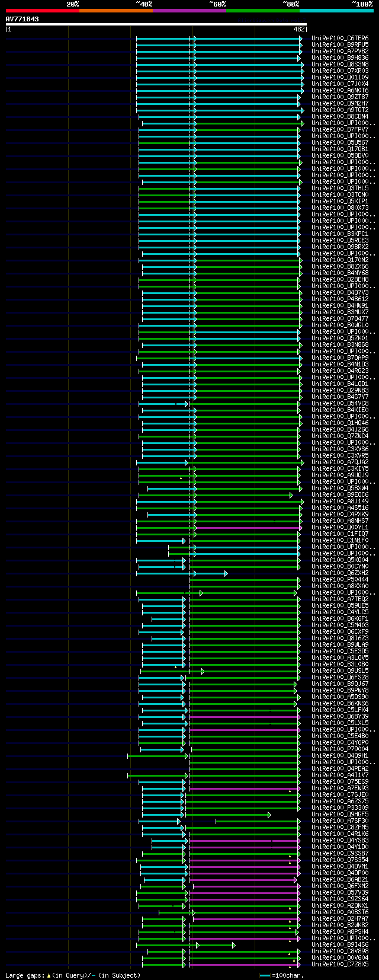Select the UniRef100_Q28EH8 label
The width and height of the screenshot is (379, 980).
click(x=340, y=280)
